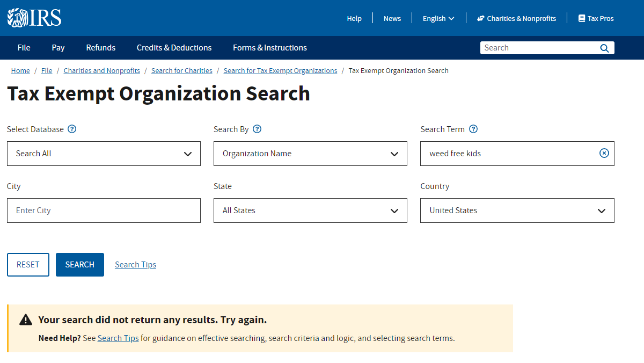
Task: Expand the Select Database dropdown
Action: point(104,154)
